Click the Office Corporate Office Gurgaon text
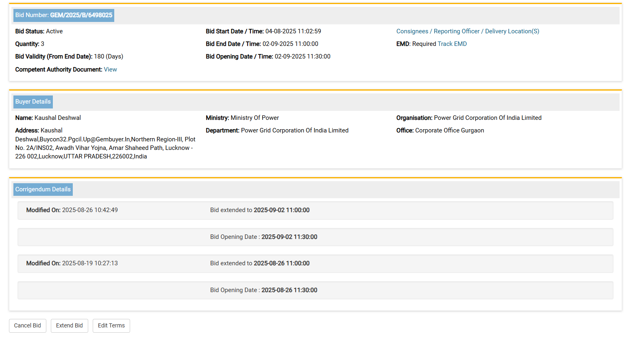 coord(449,130)
